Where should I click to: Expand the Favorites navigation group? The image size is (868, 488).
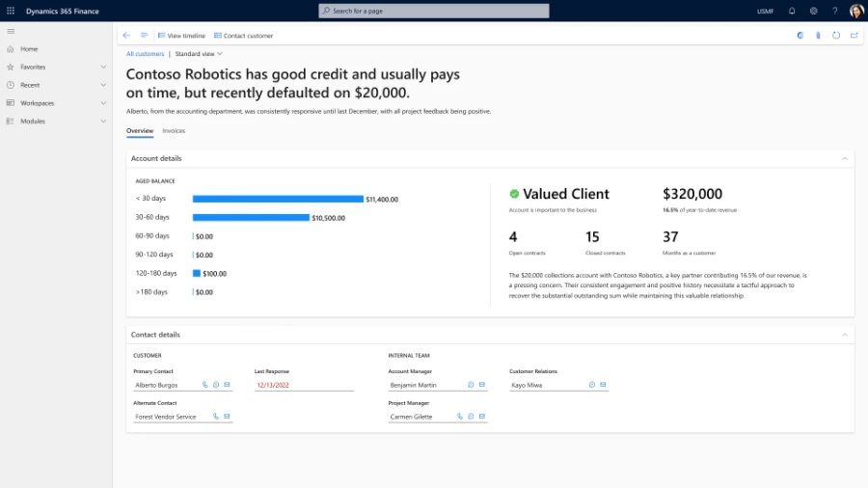(103, 68)
